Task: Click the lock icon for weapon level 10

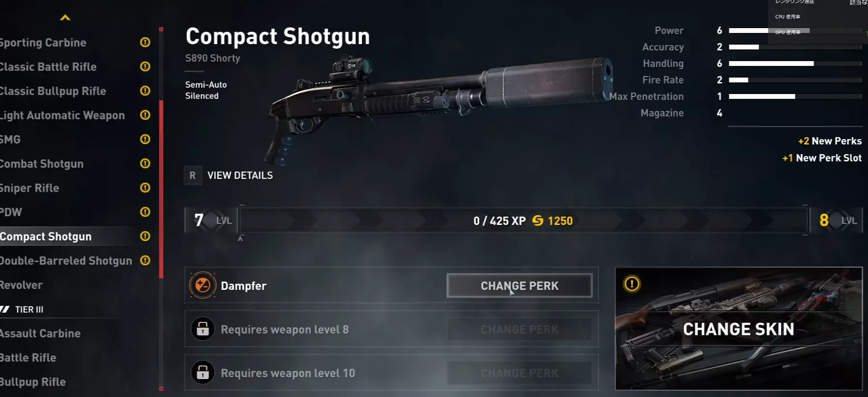Action: pos(203,373)
